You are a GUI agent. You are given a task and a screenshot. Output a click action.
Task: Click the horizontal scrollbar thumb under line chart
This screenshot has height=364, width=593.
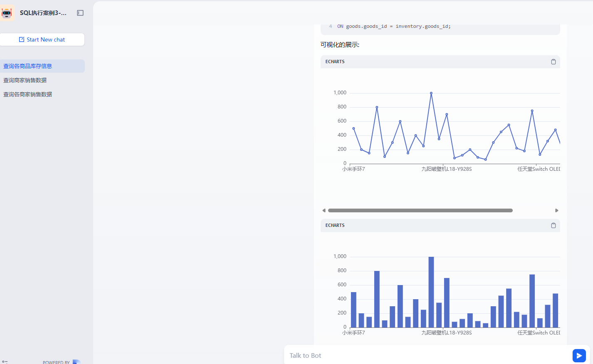[420, 210]
